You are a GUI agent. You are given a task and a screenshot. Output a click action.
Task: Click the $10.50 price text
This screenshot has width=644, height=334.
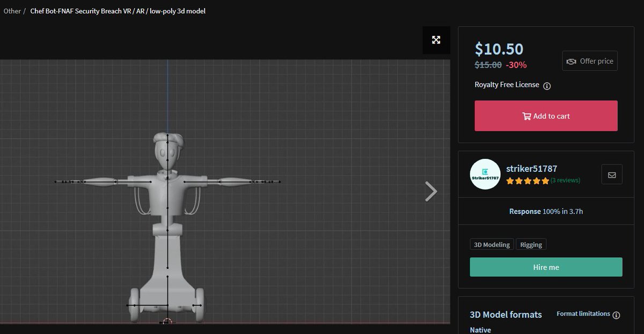pyautogui.click(x=499, y=49)
